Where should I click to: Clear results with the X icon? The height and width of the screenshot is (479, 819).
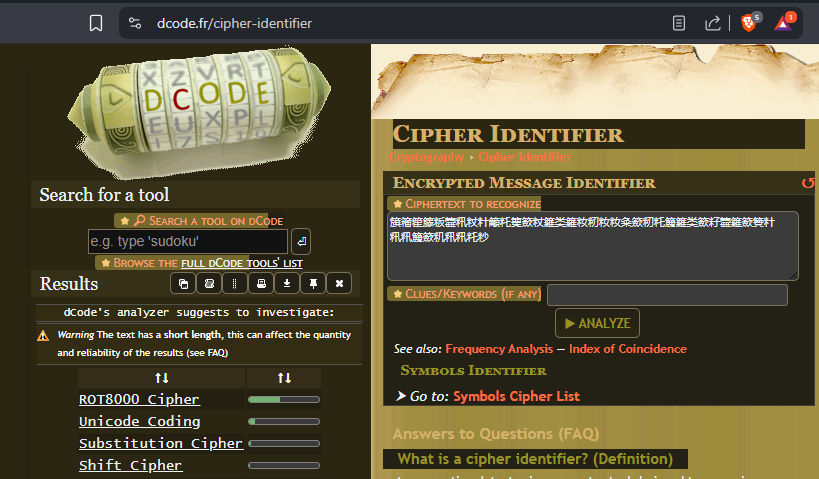pos(339,284)
